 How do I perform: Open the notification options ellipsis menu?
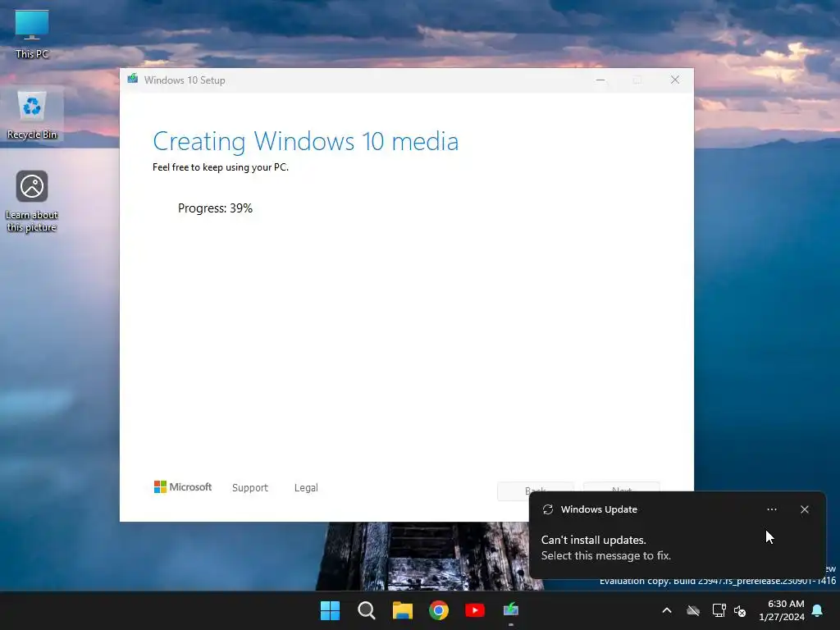click(x=771, y=509)
